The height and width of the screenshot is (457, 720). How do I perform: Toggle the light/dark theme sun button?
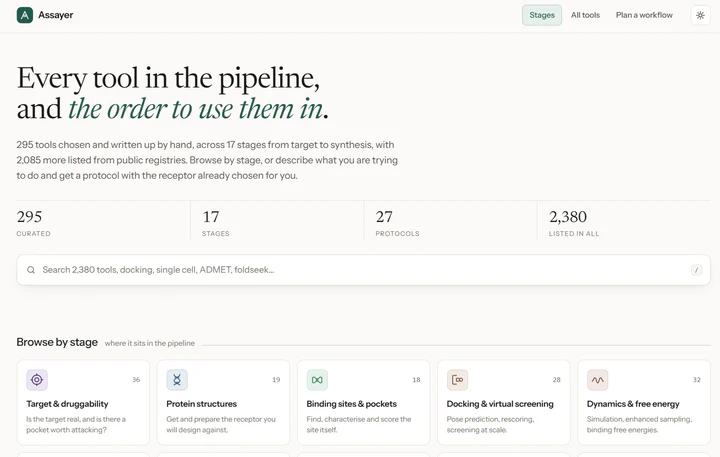point(700,15)
